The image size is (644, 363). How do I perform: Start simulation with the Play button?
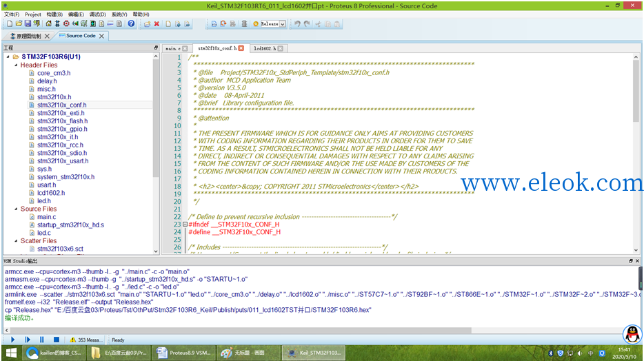12,340
